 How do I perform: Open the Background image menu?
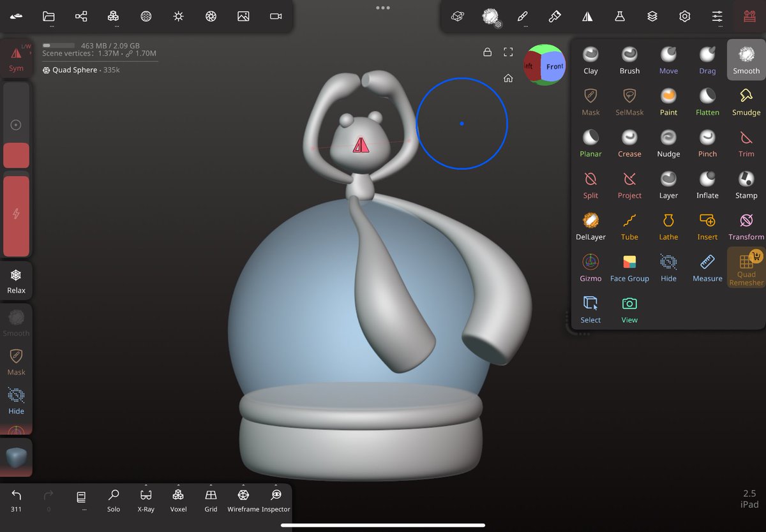click(243, 17)
